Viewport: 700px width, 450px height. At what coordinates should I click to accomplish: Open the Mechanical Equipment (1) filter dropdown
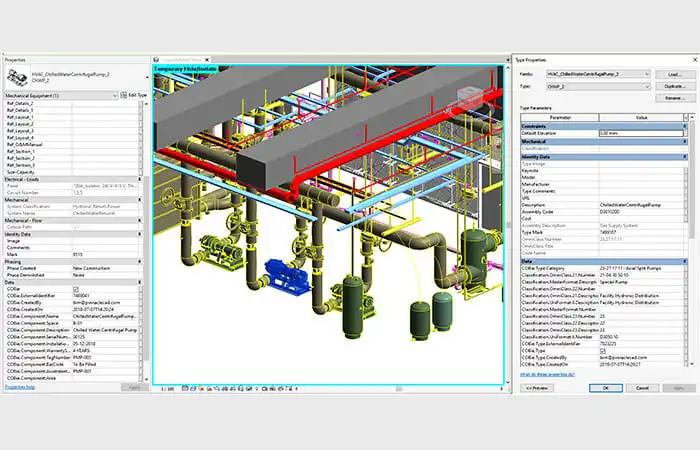point(61,96)
